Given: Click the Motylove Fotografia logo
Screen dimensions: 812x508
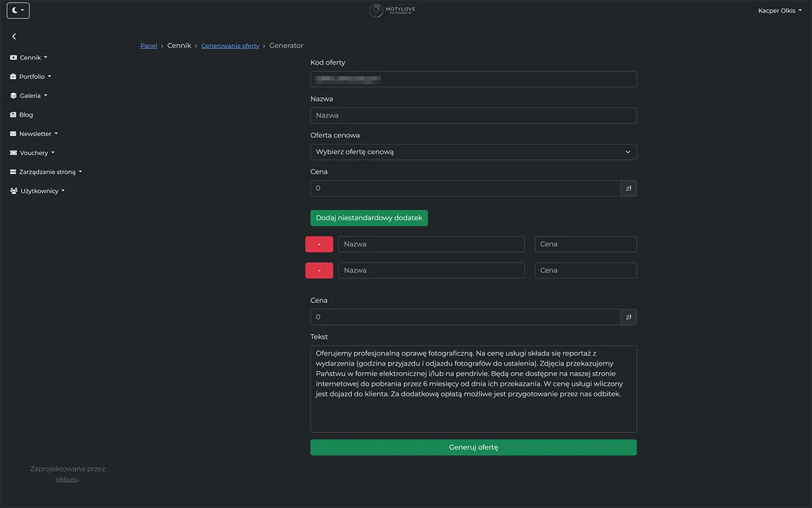Looking at the screenshot, I should pos(391,10).
